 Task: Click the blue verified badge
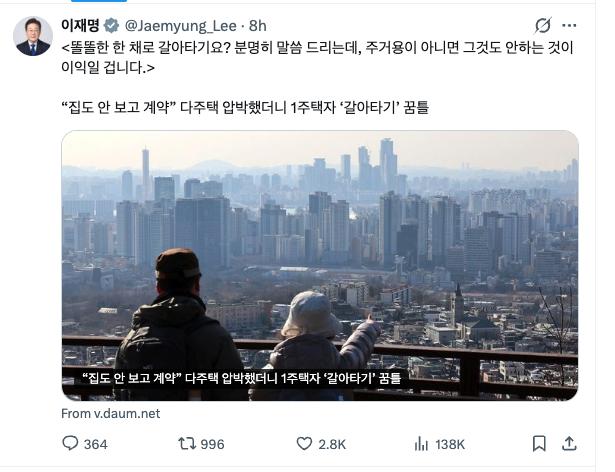111,26
